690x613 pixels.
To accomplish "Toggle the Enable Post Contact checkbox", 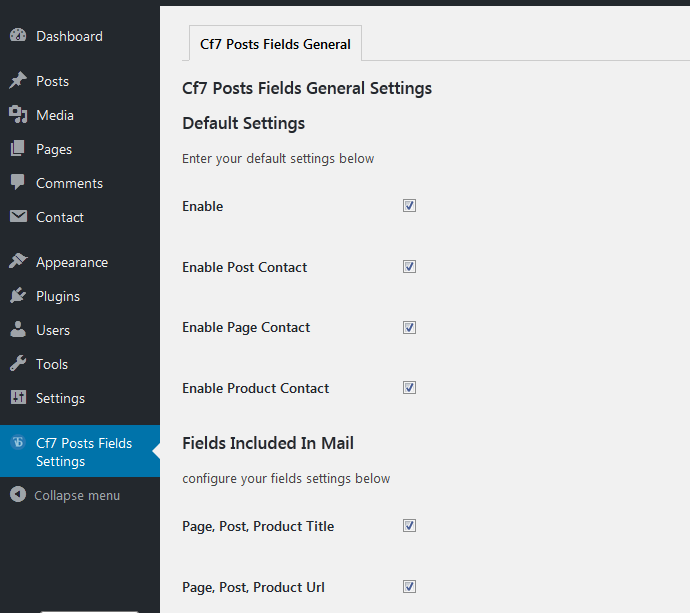I will point(409,267).
